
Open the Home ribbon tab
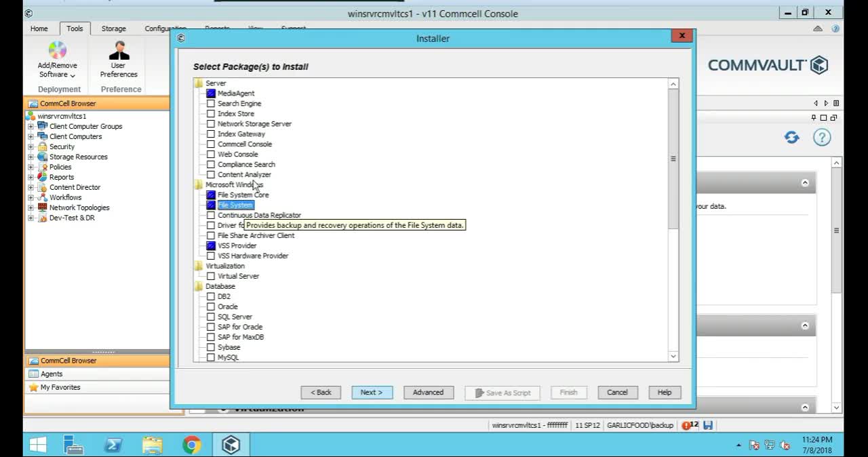(39, 28)
